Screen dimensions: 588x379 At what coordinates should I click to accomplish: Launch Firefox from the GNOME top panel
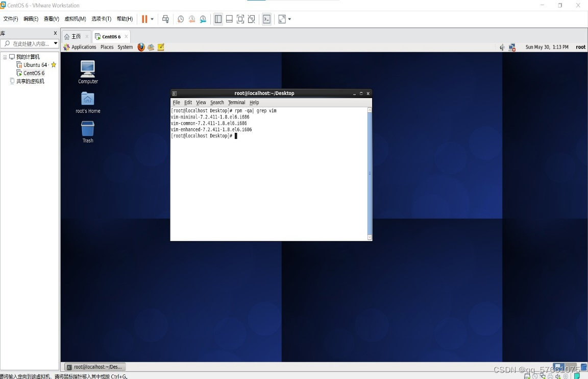(141, 47)
